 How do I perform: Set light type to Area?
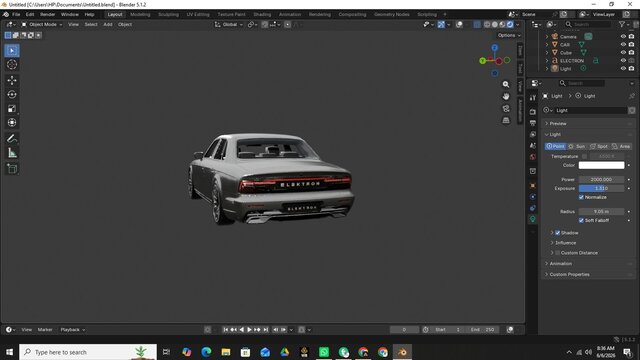621,146
